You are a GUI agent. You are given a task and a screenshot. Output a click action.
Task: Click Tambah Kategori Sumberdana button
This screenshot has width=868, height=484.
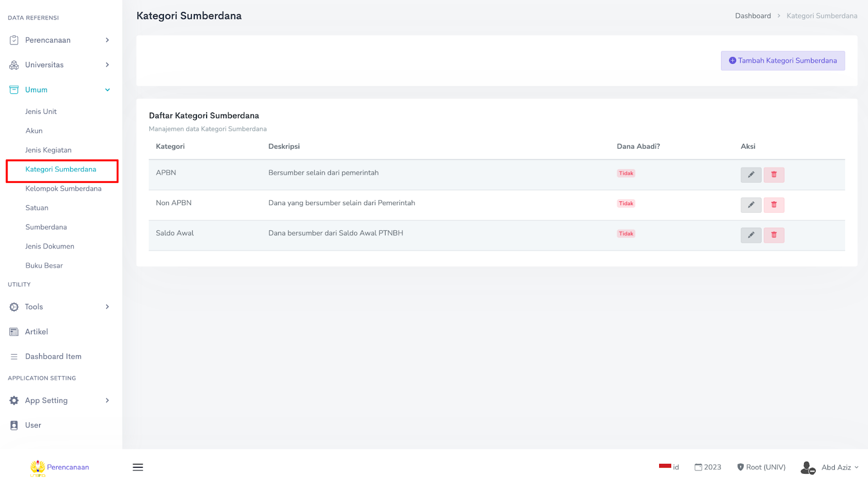tap(782, 61)
